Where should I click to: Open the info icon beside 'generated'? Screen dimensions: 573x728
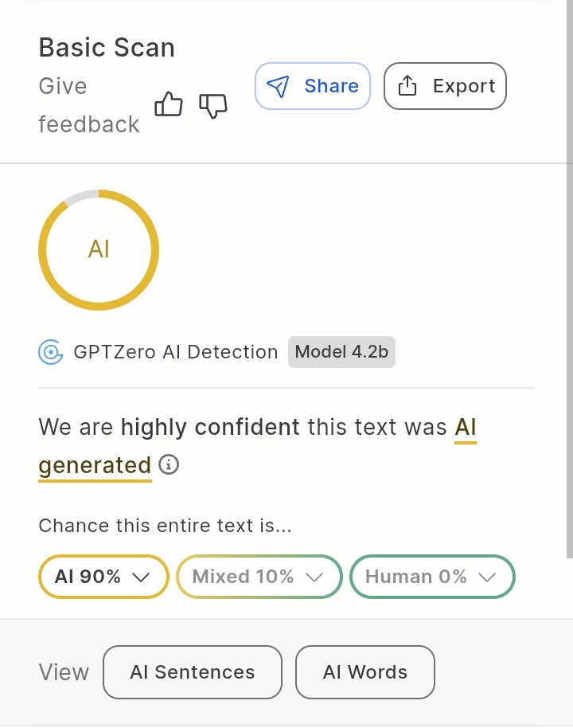click(x=169, y=464)
